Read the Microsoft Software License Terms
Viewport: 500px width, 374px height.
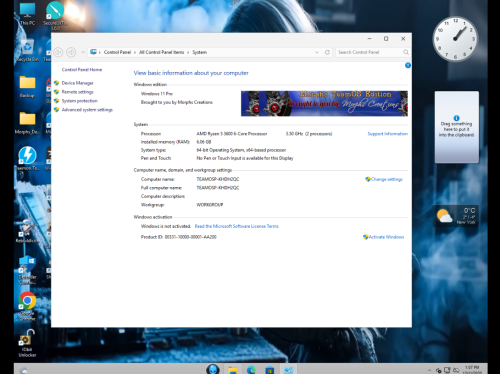(x=236, y=226)
